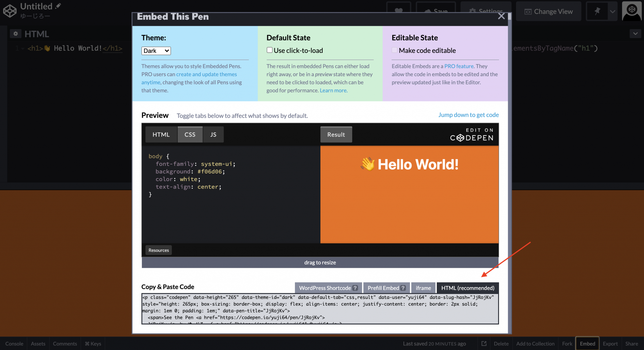Toggle the JS tab in the preview
This screenshot has width=644, height=350.
tap(213, 134)
